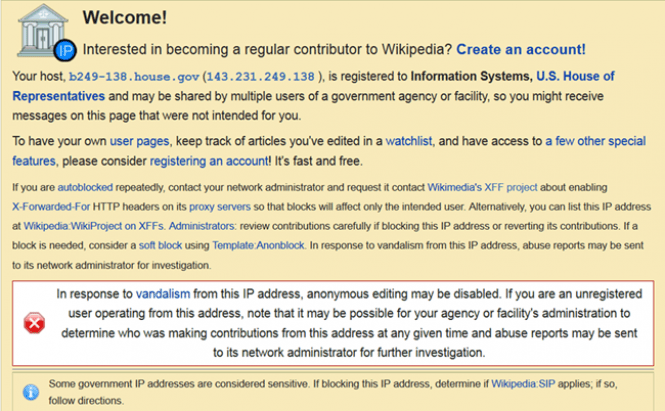
Task: Click the government building IP icon
Action: tap(46, 32)
